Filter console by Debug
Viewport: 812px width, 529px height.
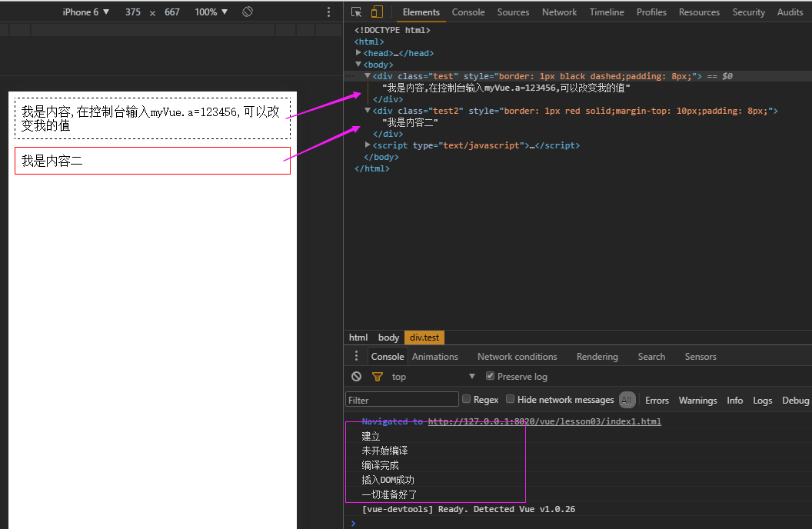[x=795, y=400]
